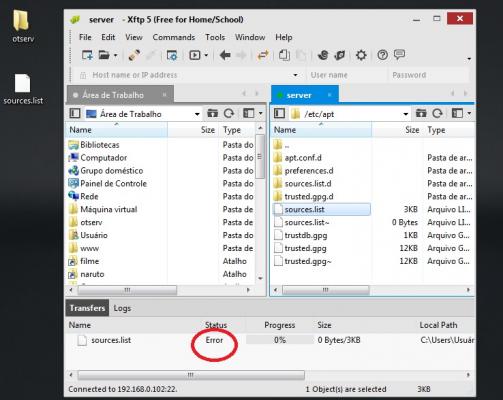503x400 pixels.
Task: Open the dropdown arrow beside the Open session icon
Action: pyautogui.click(x=115, y=55)
